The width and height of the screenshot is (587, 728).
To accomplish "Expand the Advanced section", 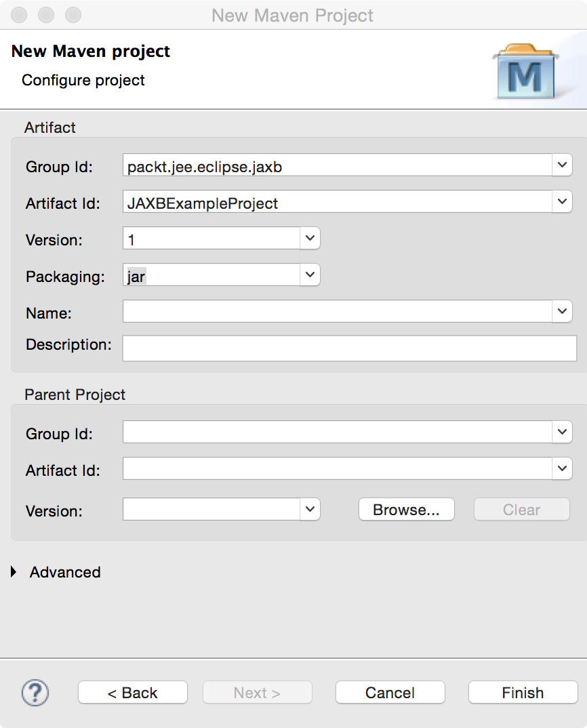I will (15, 572).
